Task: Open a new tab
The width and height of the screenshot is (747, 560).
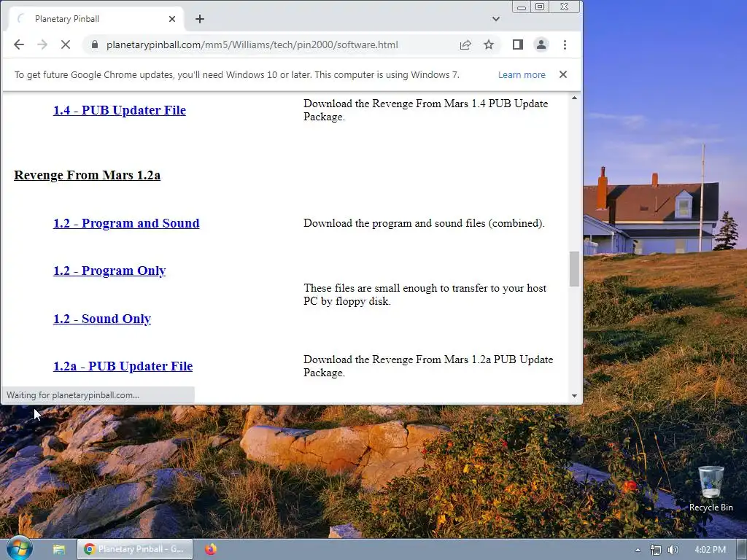Action: click(x=200, y=19)
